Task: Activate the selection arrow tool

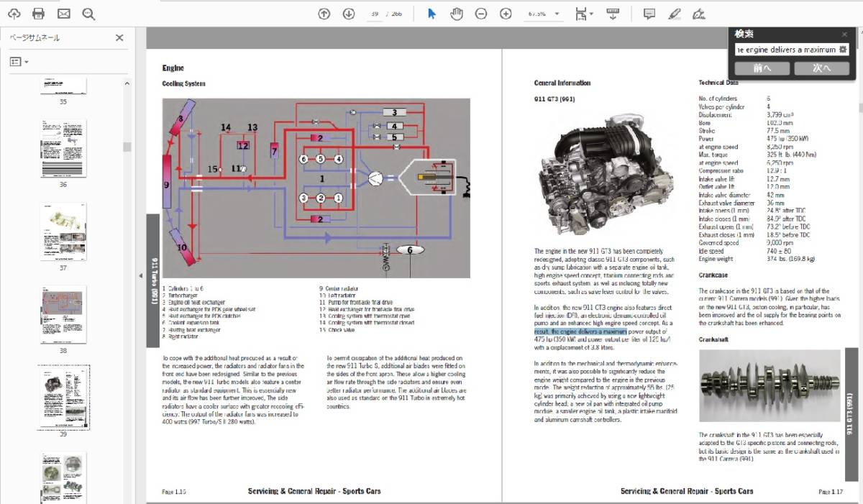Action: pos(431,14)
